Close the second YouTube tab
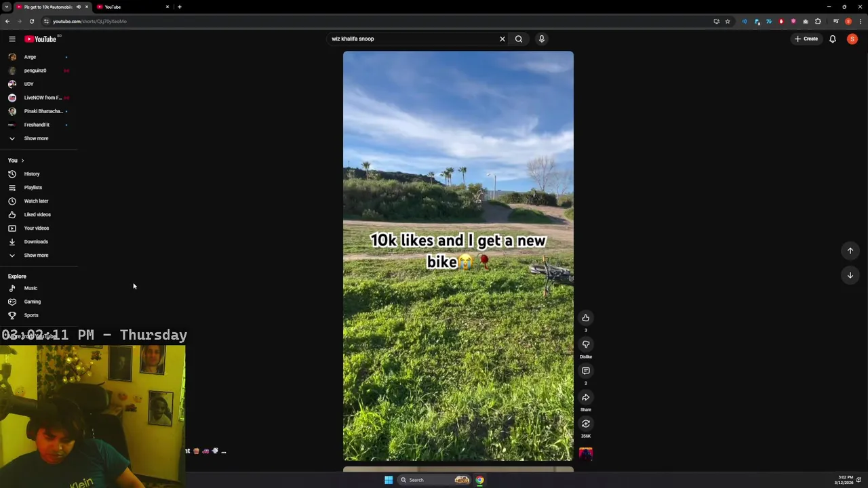The width and height of the screenshot is (868, 488). tap(167, 7)
